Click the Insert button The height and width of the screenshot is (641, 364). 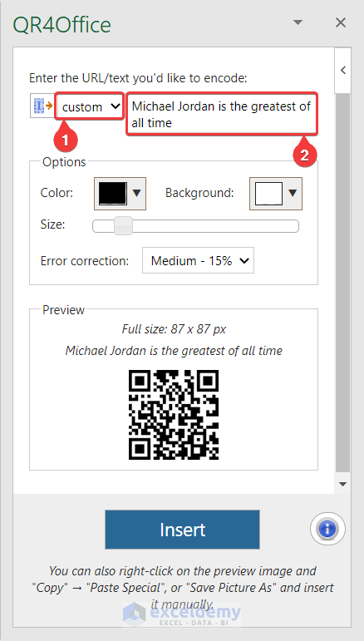tap(182, 530)
